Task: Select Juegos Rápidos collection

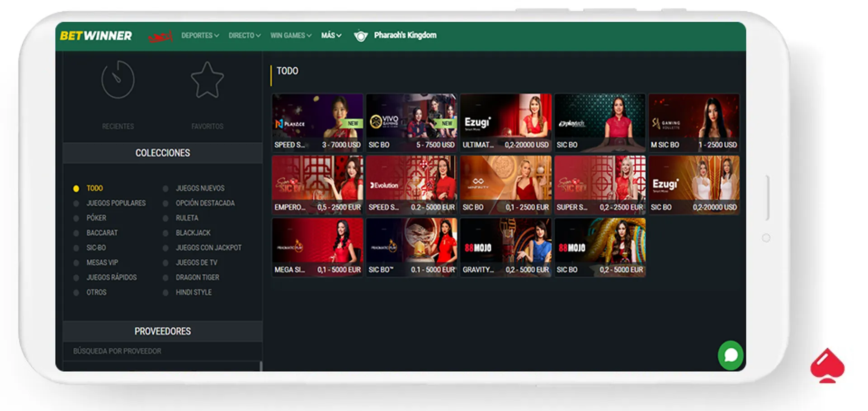Action: tap(111, 278)
